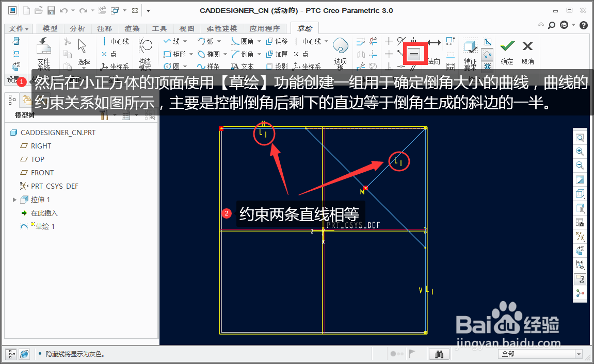594x364 pixels.
Task: Switch to the 分析 tab
Action: click(x=77, y=28)
